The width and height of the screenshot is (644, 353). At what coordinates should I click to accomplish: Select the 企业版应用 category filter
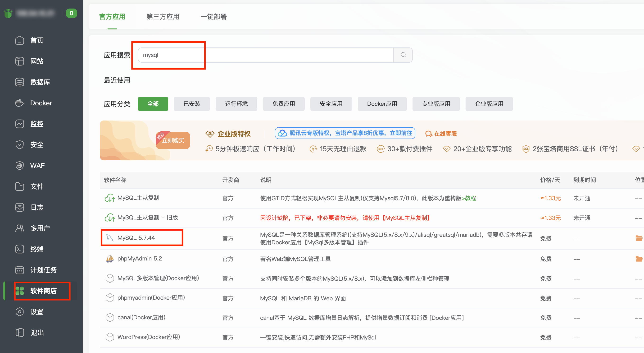pyautogui.click(x=489, y=104)
